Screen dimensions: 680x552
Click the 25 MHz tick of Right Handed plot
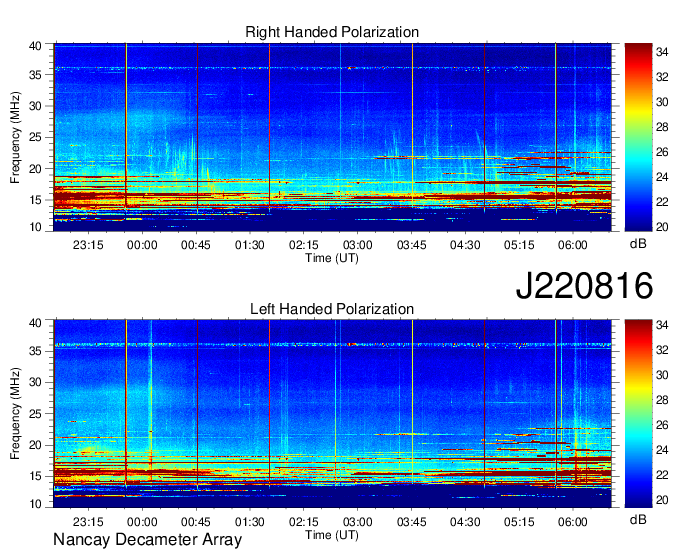[35, 137]
